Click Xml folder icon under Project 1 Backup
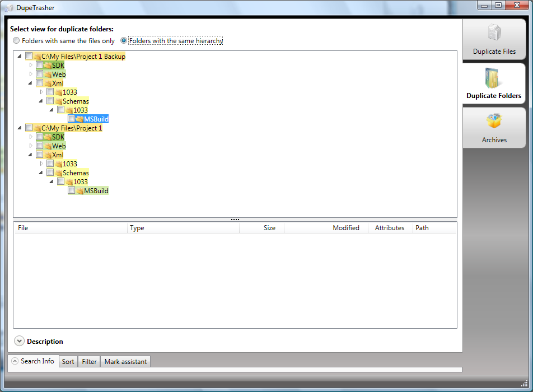533x392 pixels. (48, 83)
